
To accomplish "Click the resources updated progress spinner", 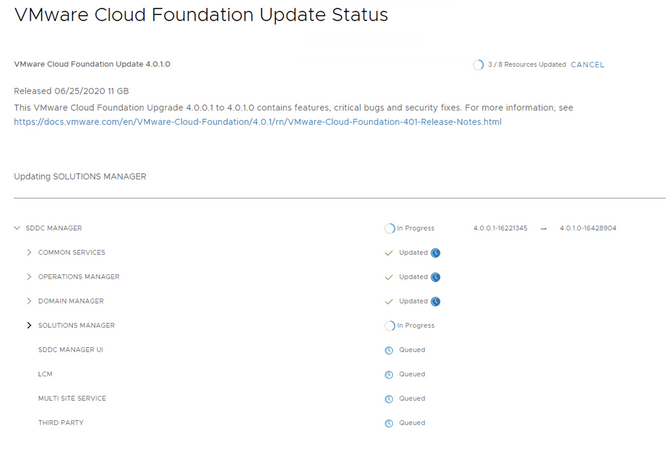I will pyautogui.click(x=478, y=65).
